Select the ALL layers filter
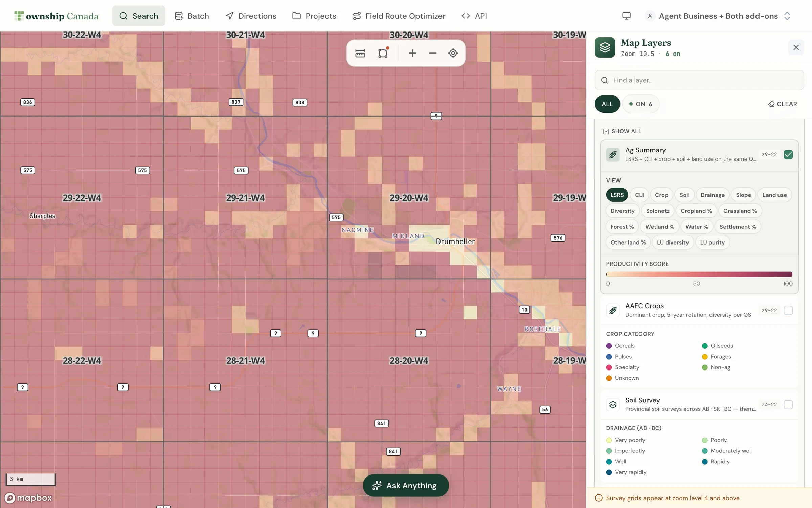Viewport: 812px width, 508px height. 607,104
